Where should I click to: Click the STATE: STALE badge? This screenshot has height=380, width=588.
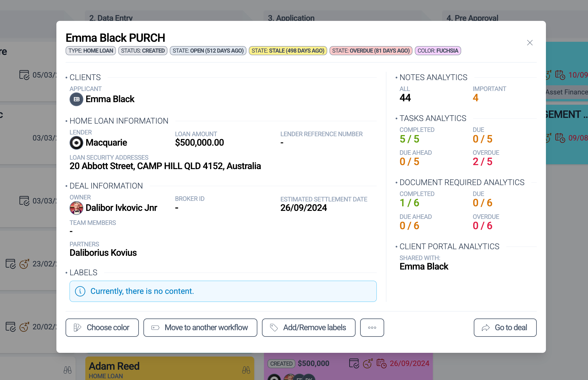tap(287, 51)
